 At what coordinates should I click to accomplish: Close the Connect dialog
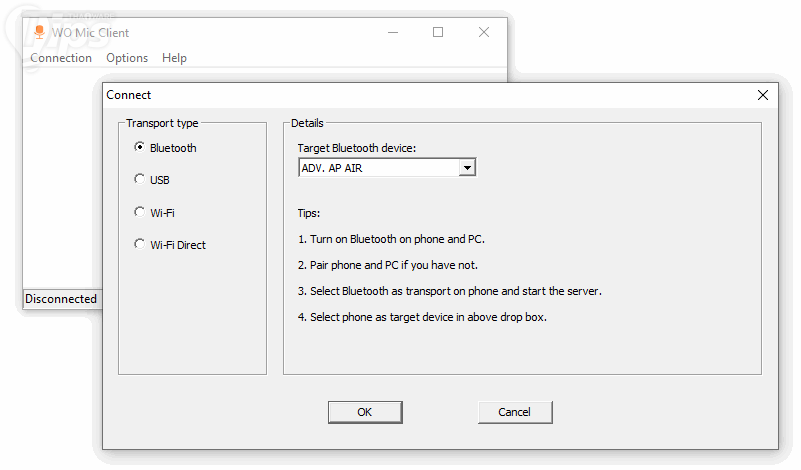(763, 95)
